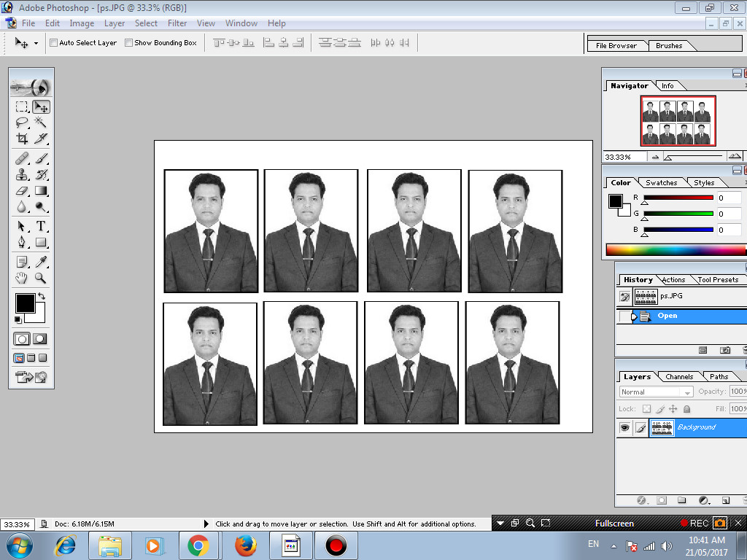The image size is (747, 560).
Task: Open the Filter menu
Action: pyautogui.click(x=177, y=23)
